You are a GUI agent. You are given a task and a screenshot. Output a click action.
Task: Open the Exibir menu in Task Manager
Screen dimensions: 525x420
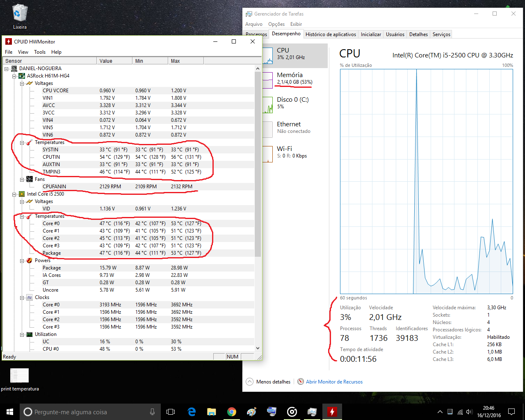[296, 24]
